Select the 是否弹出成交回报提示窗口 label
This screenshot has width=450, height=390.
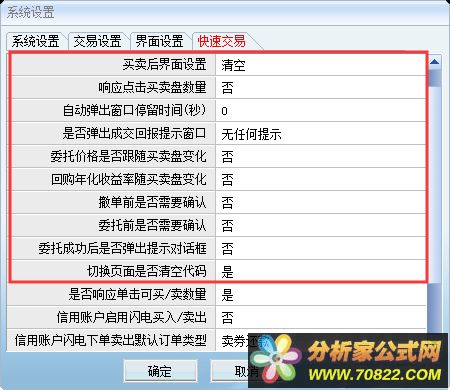click(x=135, y=134)
